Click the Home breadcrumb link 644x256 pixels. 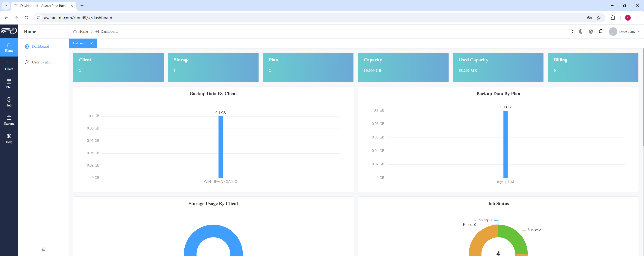[x=80, y=31]
